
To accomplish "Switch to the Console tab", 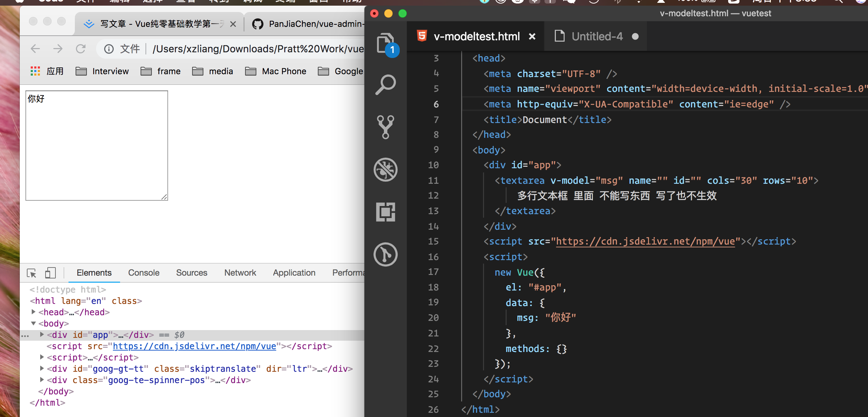I will click(x=144, y=273).
